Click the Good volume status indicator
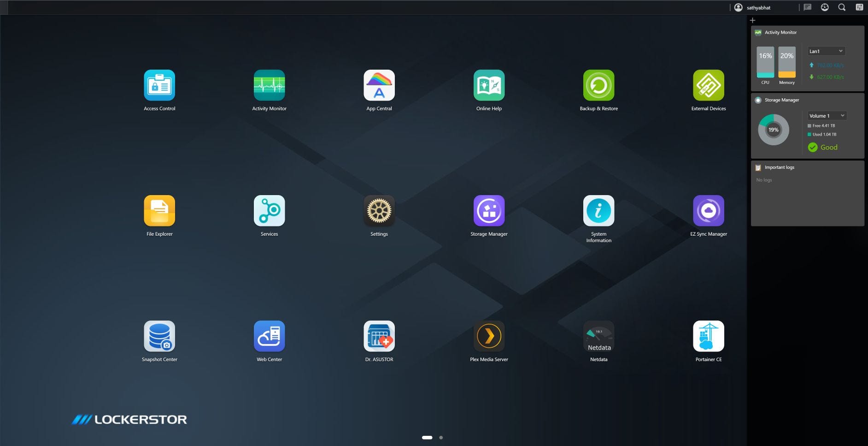The height and width of the screenshot is (446, 868). click(823, 147)
